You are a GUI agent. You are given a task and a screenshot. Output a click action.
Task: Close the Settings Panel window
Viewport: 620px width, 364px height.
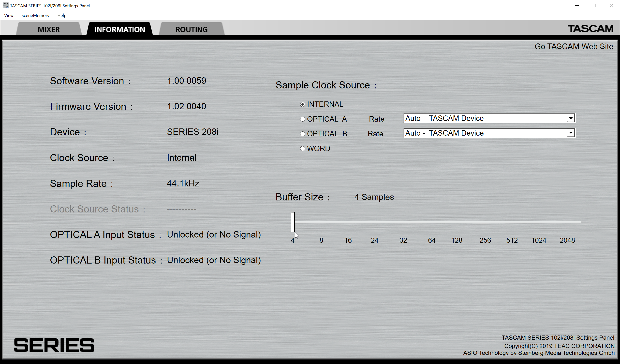pyautogui.click(x=611, y=6)
